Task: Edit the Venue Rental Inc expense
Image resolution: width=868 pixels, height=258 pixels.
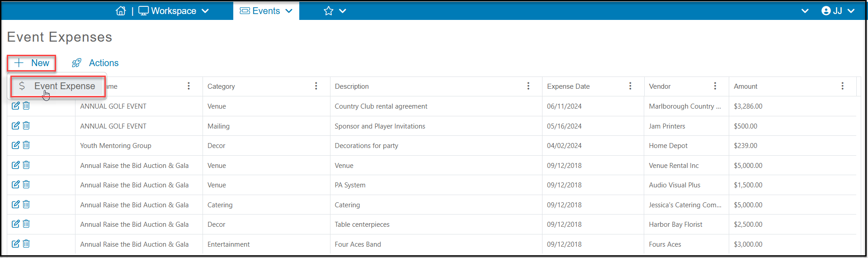Action: click(x=16, y=165)
